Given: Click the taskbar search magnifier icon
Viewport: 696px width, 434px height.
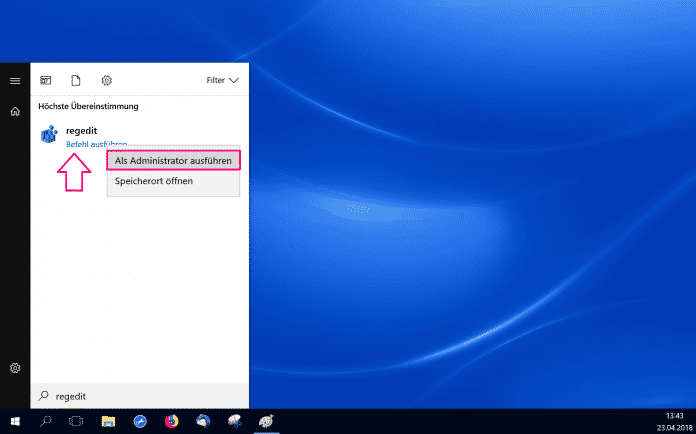Looking at the screenshot, I should pyautogui.click(x=46, y=422).
